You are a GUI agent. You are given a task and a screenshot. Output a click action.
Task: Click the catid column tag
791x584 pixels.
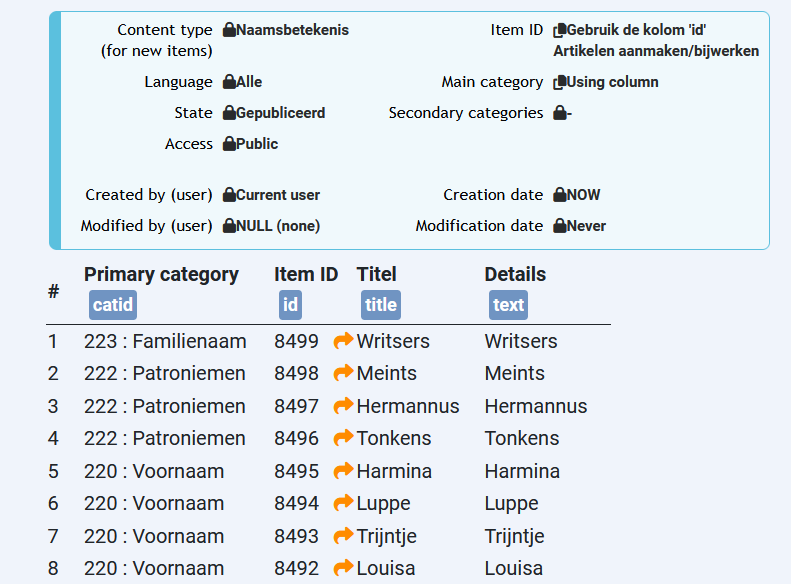(112, 305)
